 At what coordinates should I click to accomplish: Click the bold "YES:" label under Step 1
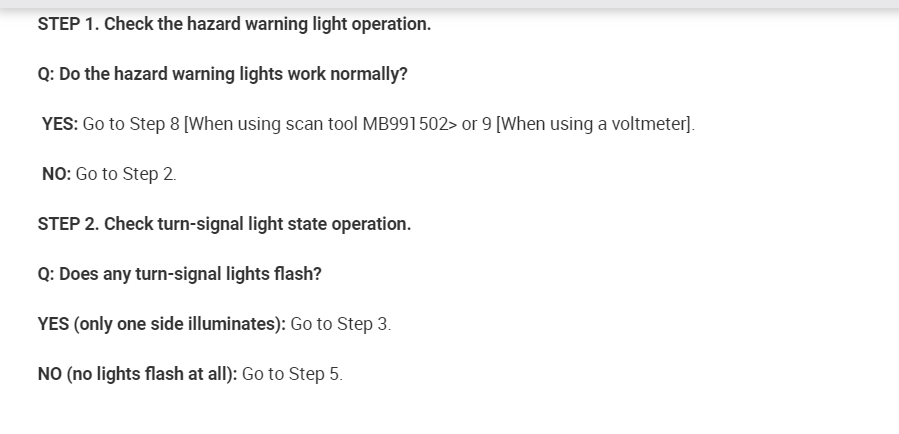[x=60, y=124]
